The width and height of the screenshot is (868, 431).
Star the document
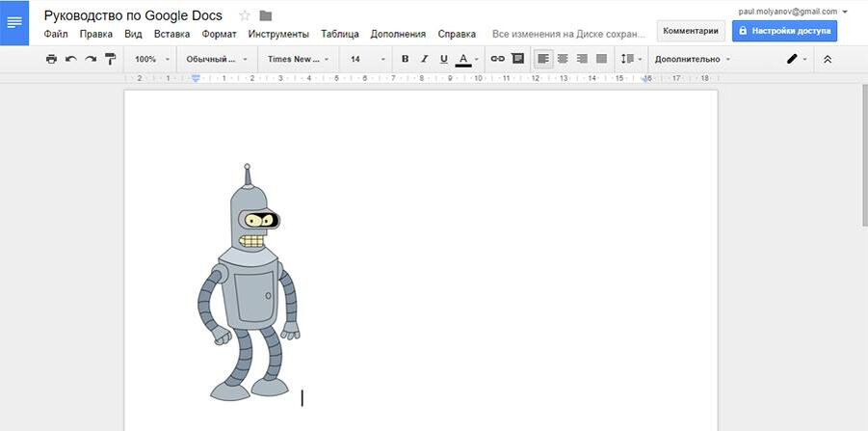pos(244,15)
